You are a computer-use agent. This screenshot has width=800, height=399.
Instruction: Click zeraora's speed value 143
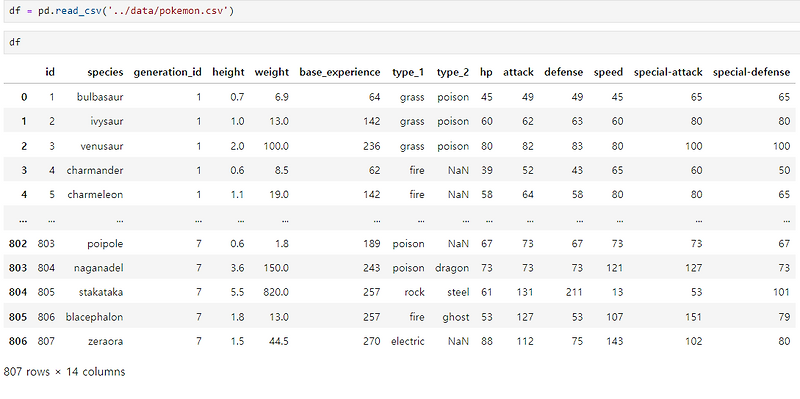615,341
